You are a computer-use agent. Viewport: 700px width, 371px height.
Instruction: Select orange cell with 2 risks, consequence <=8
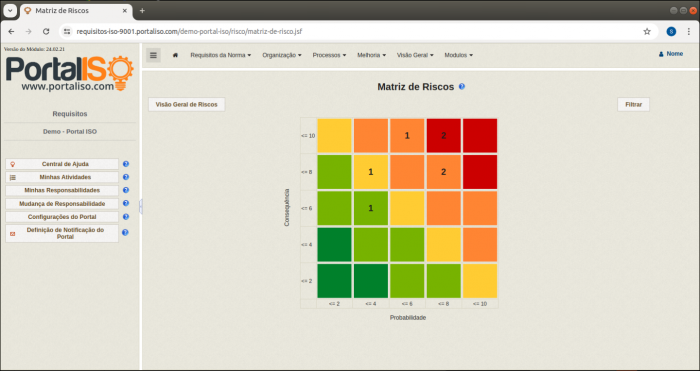point(443,172)
